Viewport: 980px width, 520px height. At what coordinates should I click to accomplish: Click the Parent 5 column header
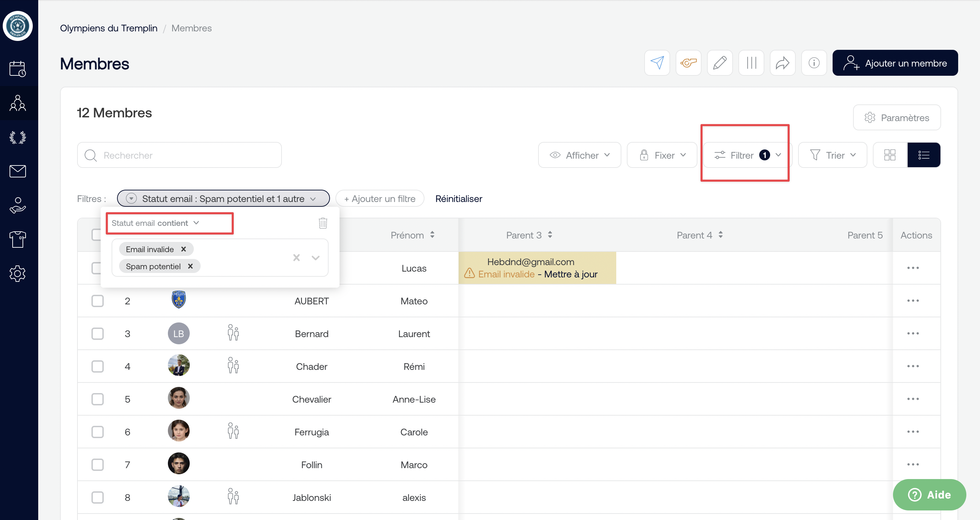coord(865,235)
